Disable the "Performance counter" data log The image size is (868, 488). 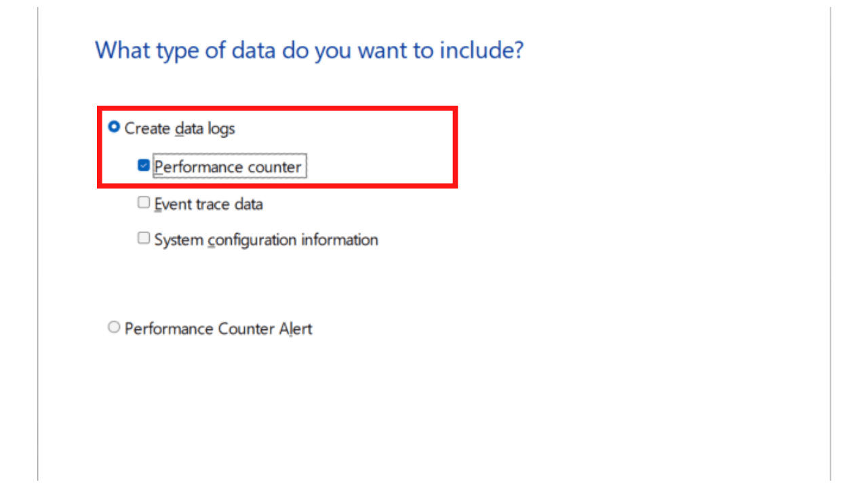click(143, 164)
